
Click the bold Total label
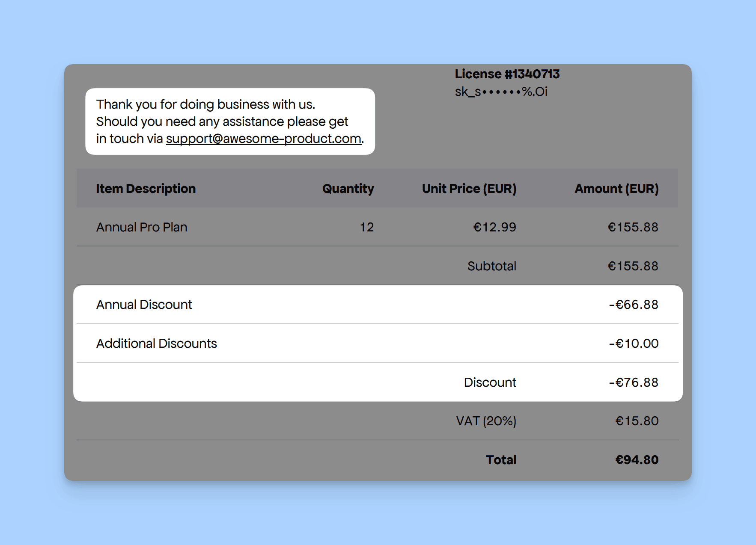501,460
